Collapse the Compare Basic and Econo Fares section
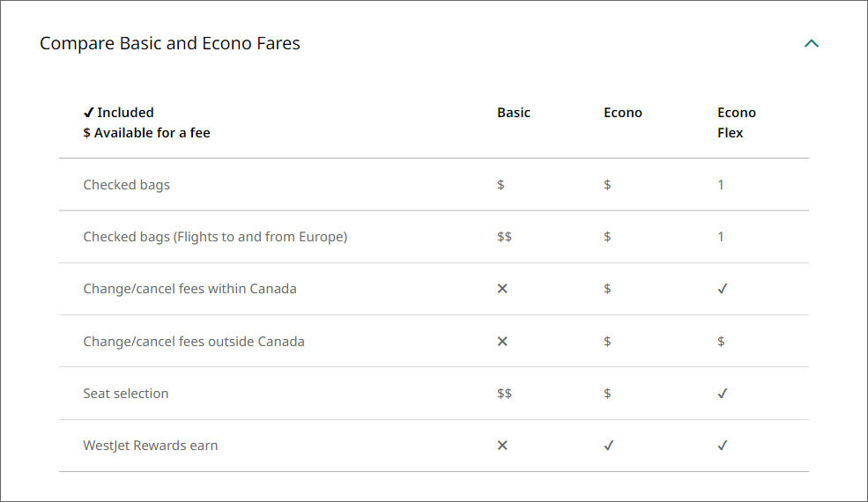This screenshot has height=502, width=868. coord(812,43)
